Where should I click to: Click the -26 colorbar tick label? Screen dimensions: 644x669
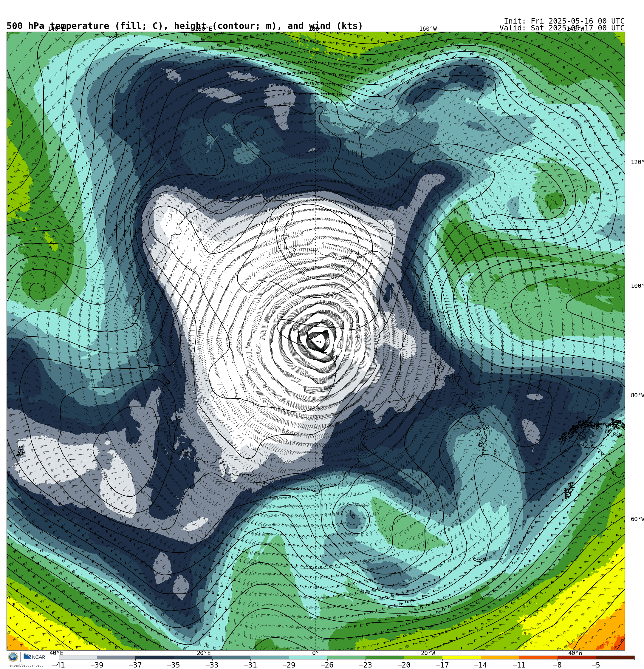[x=327, y=665]
